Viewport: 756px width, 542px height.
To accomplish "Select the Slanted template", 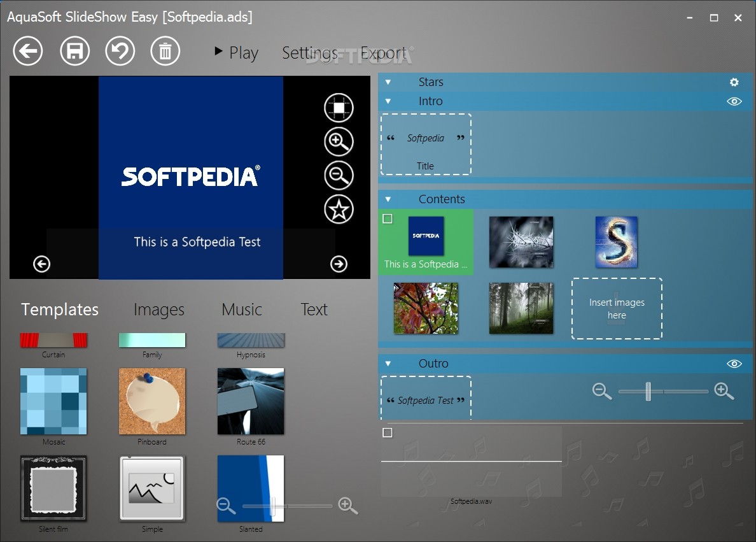I will pyautogui.click(x=251, y=489).
